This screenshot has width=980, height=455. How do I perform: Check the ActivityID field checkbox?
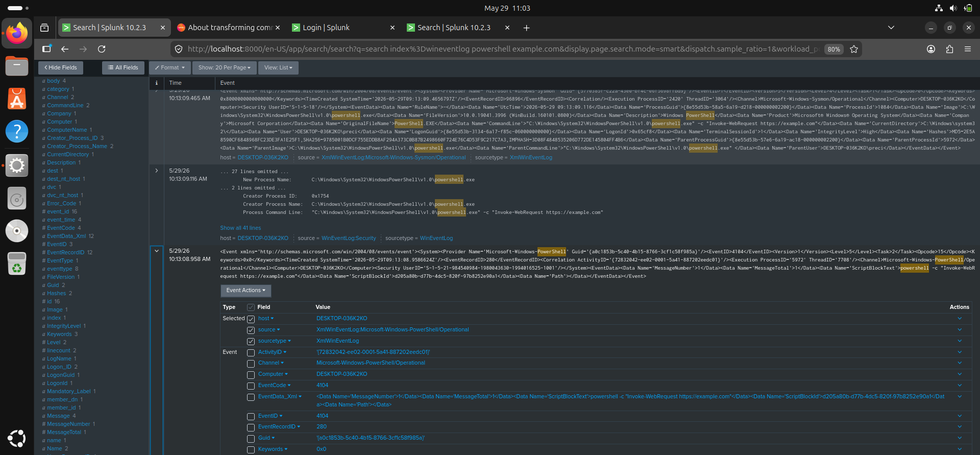click(251, 353)
